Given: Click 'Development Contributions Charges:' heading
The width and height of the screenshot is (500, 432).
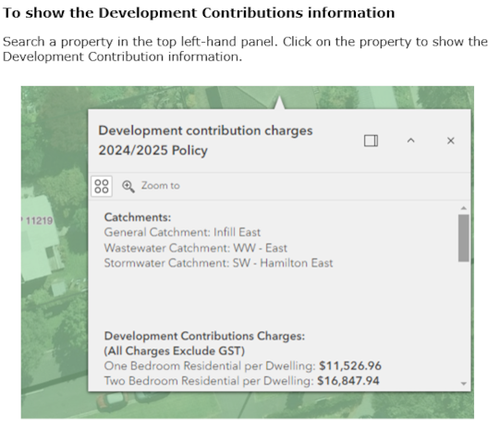Looking at the screenshot, I should 204,336.
